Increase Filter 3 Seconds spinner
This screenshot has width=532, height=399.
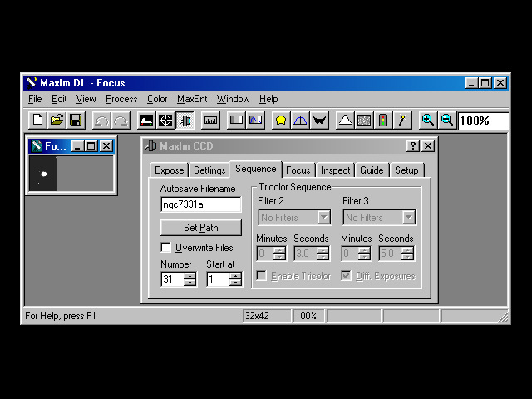click(x=408, y=250)
